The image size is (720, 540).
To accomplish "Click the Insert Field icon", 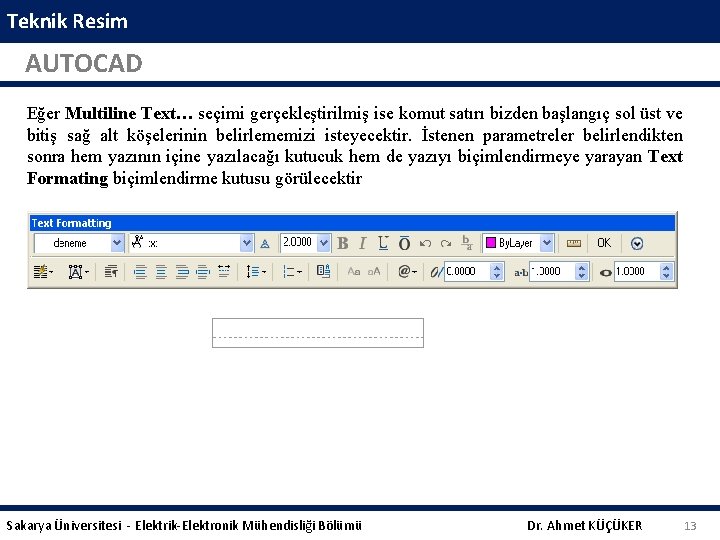I will point(323,271).
